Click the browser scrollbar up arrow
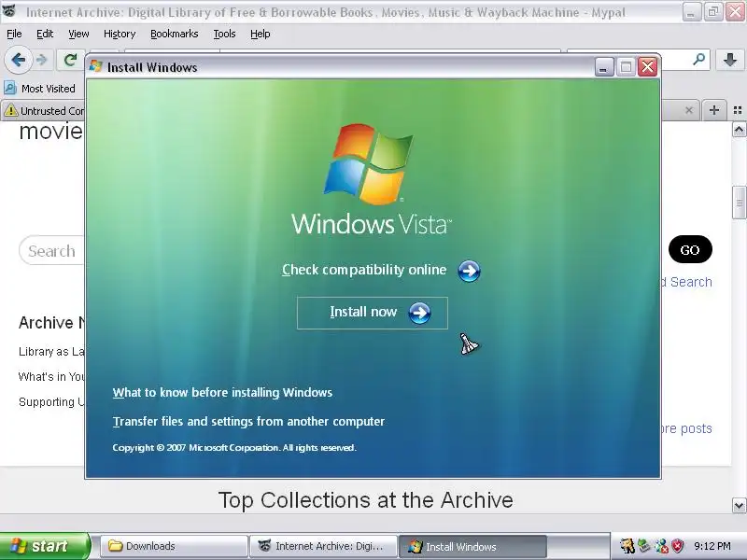The width and height of the screenshot is (747, 560). pos(739,130)
